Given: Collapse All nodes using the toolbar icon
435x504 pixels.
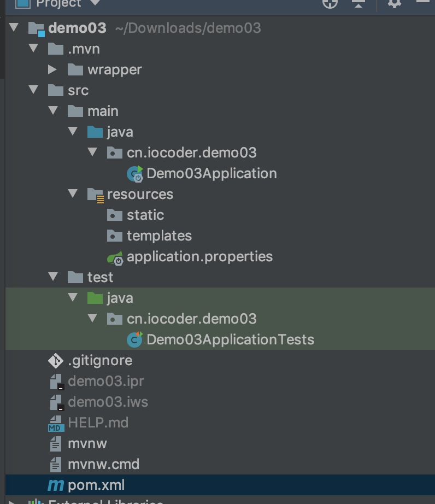Looking at the screenshot, I should click(358, 4).
